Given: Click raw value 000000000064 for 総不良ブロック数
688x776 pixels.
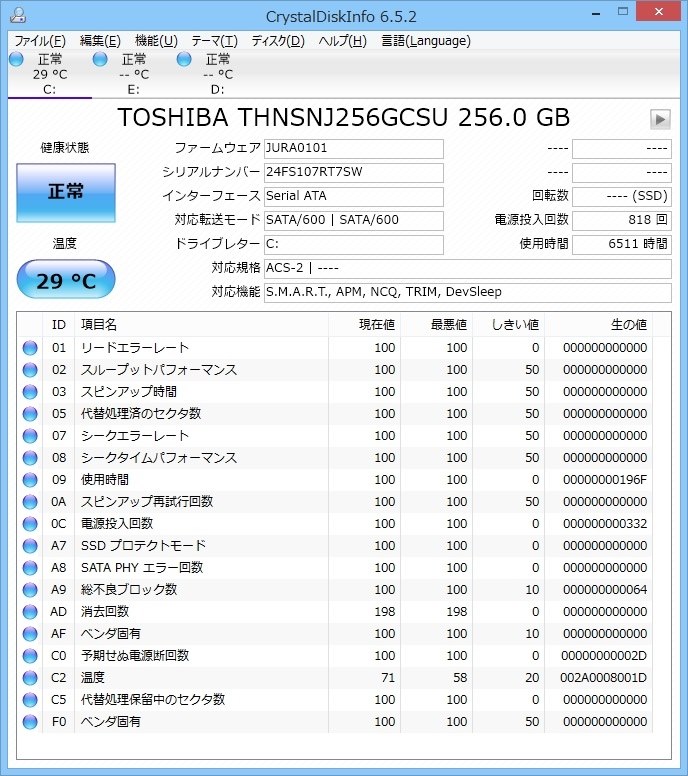Looking at the screenshot, I should point(605,590).
